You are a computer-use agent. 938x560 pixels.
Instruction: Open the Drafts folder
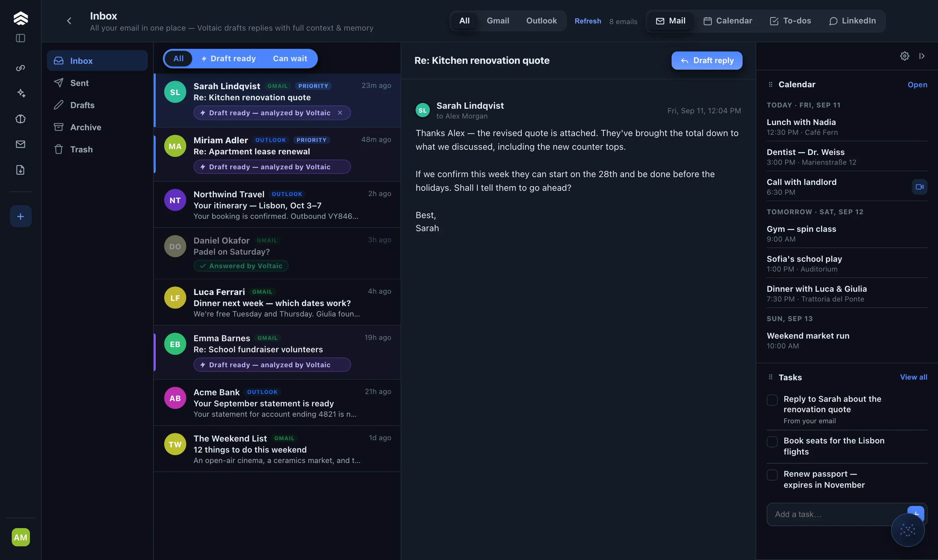point(97,105)
